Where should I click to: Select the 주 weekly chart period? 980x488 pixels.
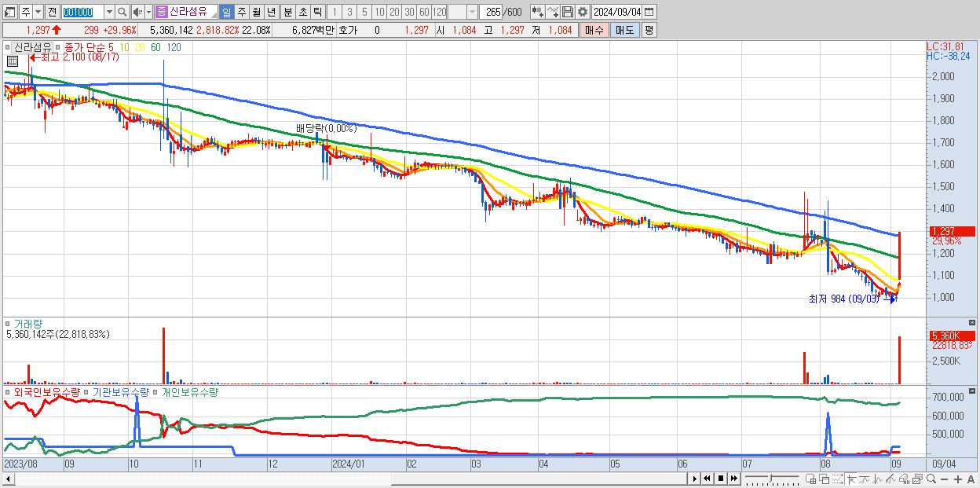(x=241, y=13)
